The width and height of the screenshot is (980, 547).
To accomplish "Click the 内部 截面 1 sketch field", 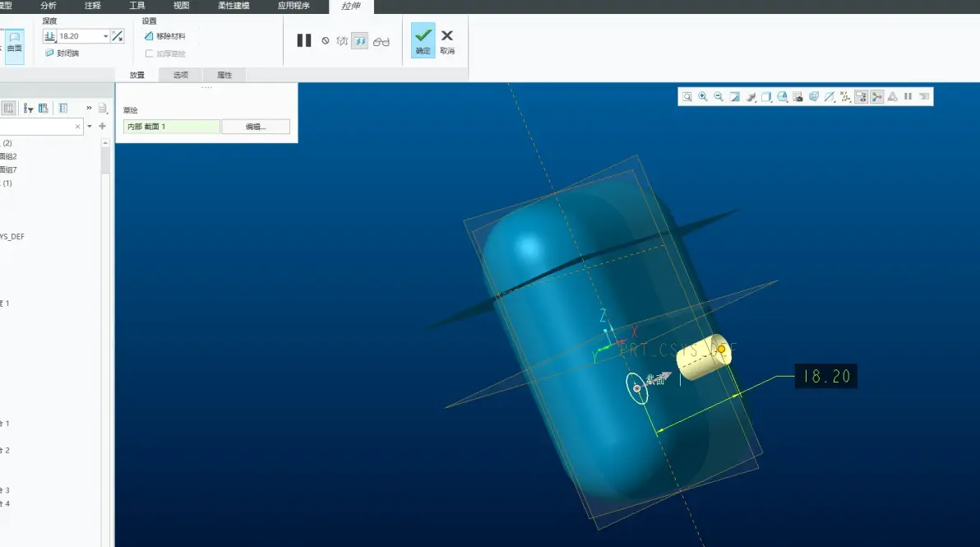I will click(171, 127).
